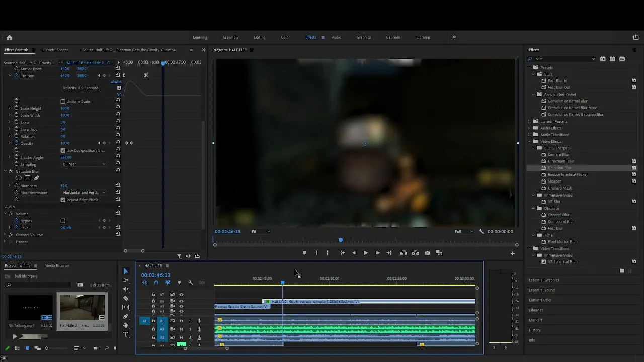This screenshot has height=362, width=644.
Task: Hide video track V7 with eye icon
Action: [x=181, y=295]
